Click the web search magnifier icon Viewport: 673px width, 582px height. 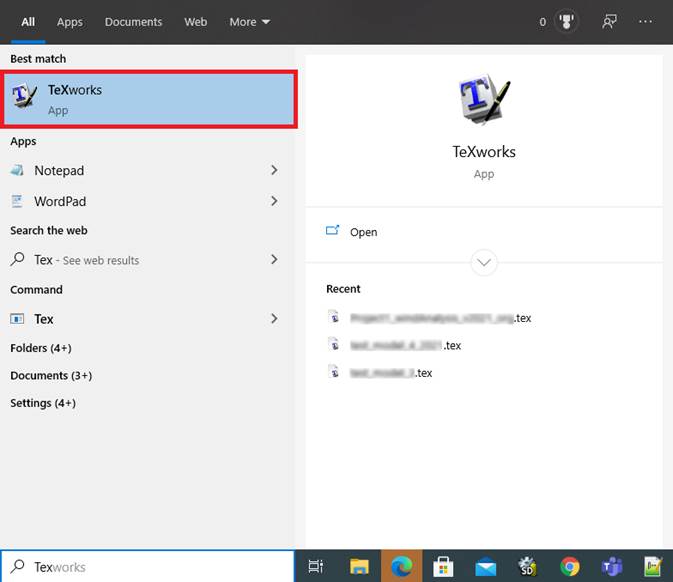(x=17, y=259)
